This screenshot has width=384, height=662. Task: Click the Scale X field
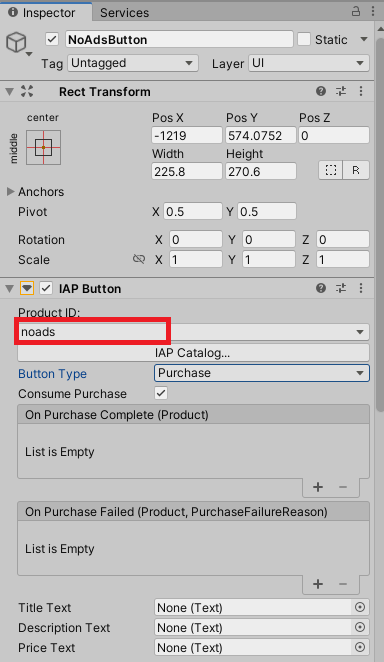click(196, 259)
